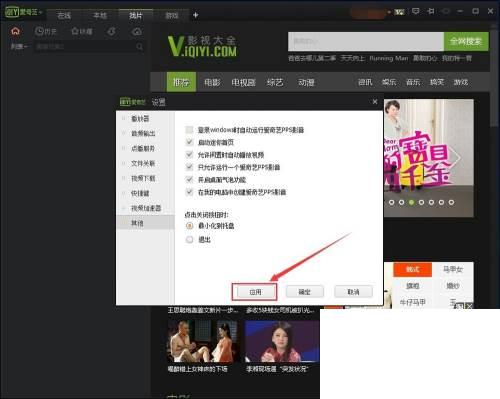Select the 电视剧 navigation item
This screenshot has height=399, width=500.
point(243,82)
